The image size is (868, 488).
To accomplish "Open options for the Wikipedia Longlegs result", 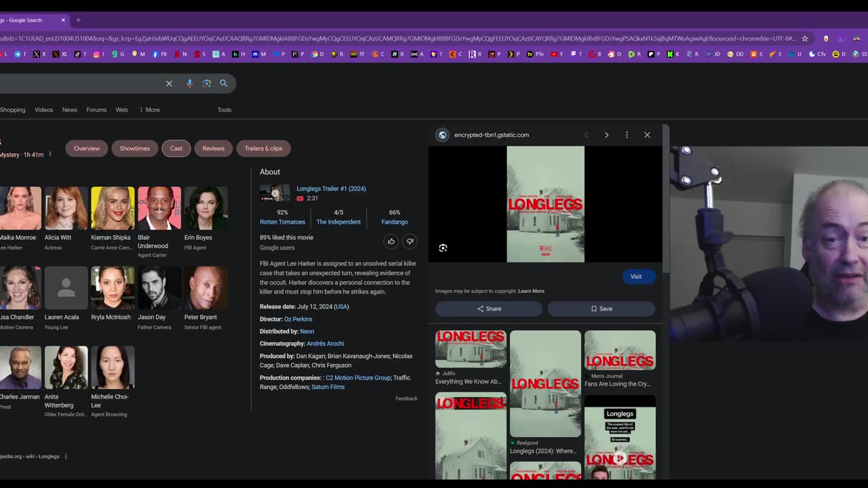I will pos(66,457).
